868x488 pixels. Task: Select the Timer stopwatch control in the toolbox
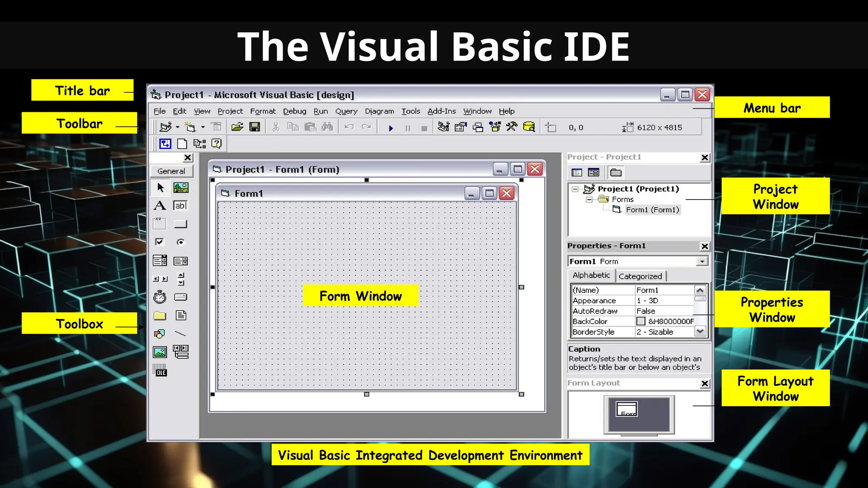160,297
